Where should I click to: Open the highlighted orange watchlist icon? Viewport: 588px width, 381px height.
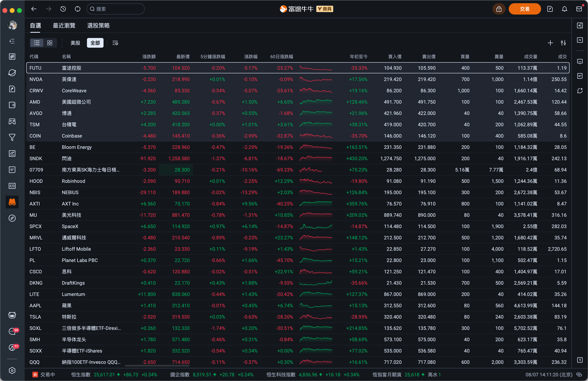12,202
